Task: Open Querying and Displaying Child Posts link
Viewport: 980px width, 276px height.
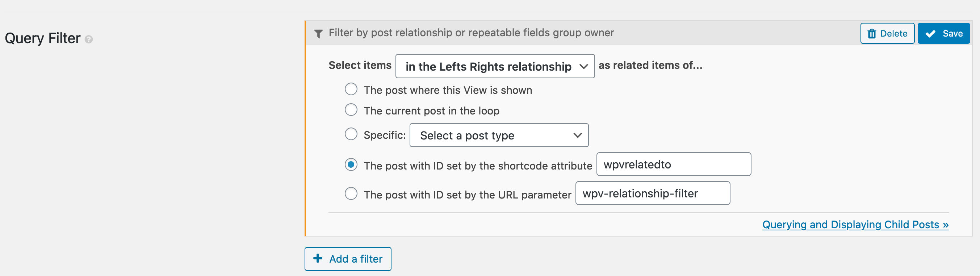Action: 855,225
